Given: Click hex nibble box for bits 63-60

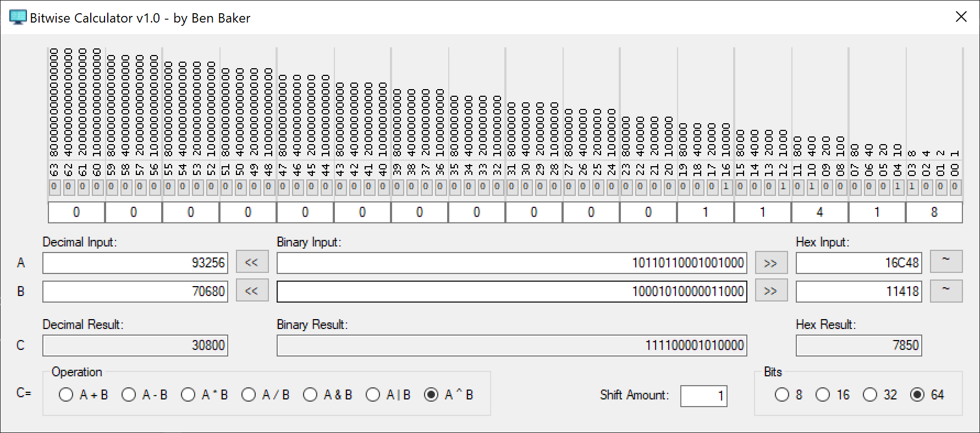Looking at the screenshot, I should (x=76, y=212).
